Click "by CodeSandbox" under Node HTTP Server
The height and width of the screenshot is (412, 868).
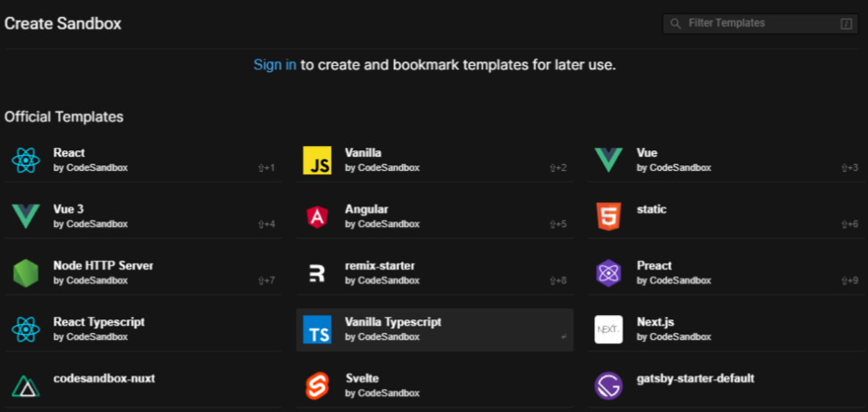click(x=91, y=280)
